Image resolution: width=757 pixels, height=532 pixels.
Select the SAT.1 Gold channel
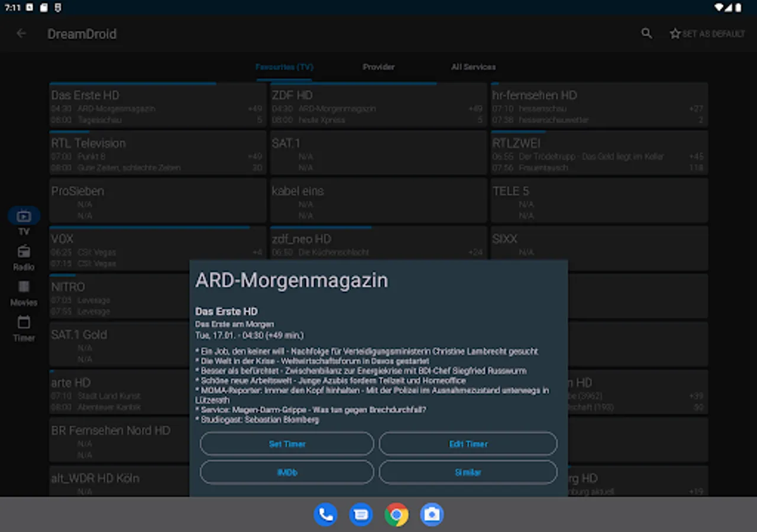119,345
